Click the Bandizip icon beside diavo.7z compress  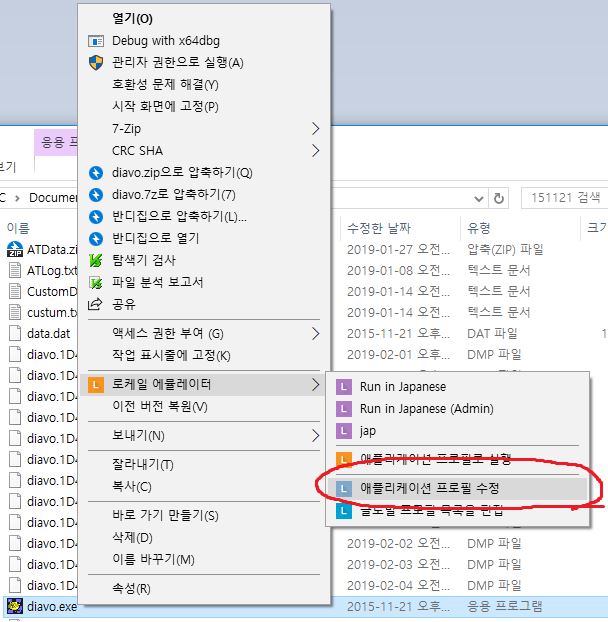click(96, 195)
